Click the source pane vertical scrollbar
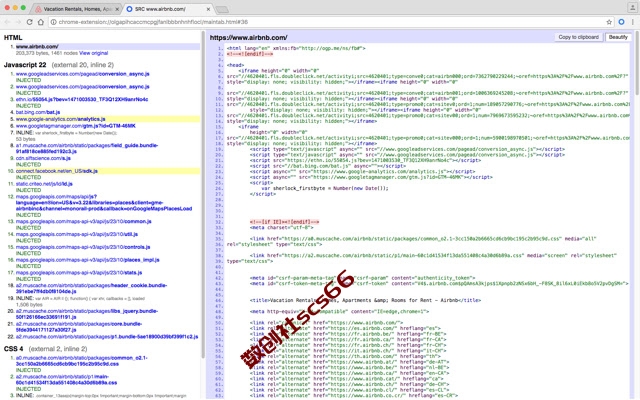This screenshot has width=640, height=400. coord(637,61)
